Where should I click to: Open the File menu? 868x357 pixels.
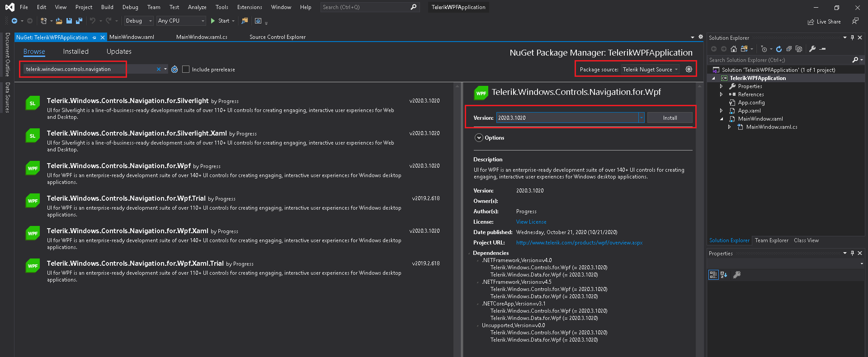click(24, 7)
